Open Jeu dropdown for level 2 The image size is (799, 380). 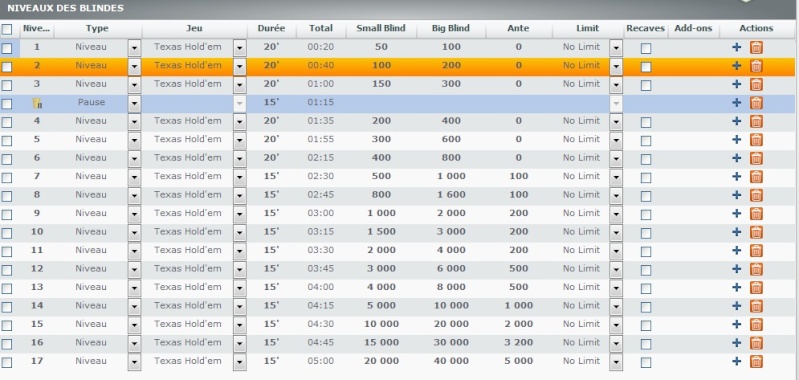(239, 67)
